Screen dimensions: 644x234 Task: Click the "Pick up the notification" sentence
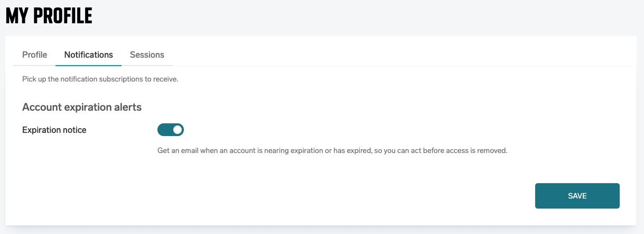tap(63, 79)
